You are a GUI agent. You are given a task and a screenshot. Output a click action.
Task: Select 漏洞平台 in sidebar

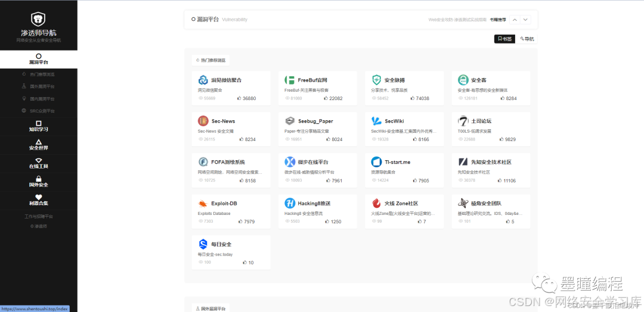(39, 60)
